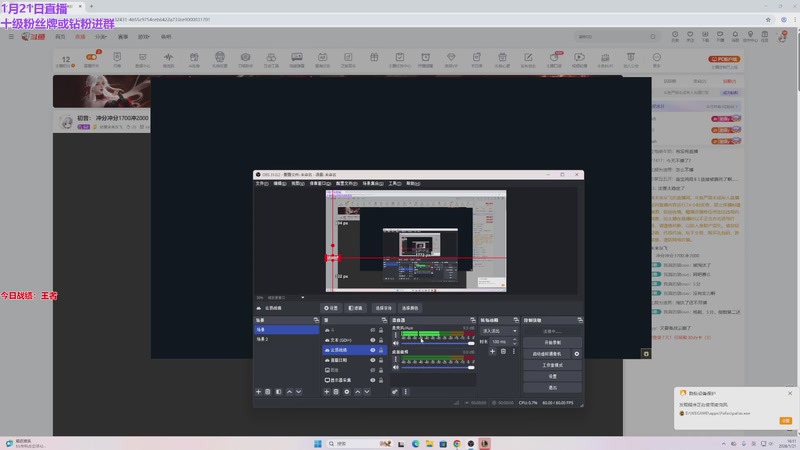Add a scene transition with plus icon
This screenshot has height=450, width=800.
pyautogui.click(x=492, y=352)
